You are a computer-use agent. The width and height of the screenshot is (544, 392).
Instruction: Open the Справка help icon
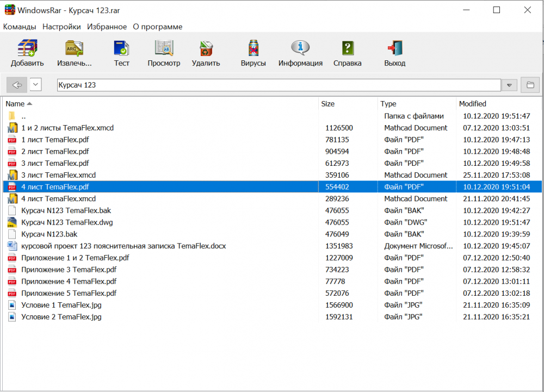347,49
